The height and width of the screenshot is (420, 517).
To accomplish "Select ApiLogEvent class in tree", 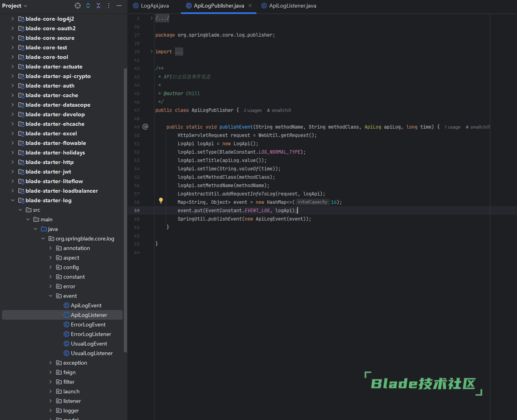I will click(x=86, y=305).
